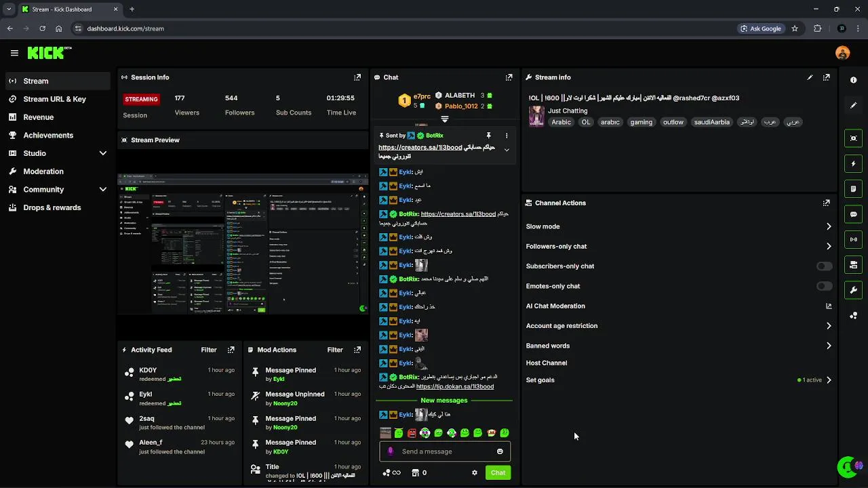Select the saudiAarbia tag
868x488 pixels.
(x=711, y=122)
